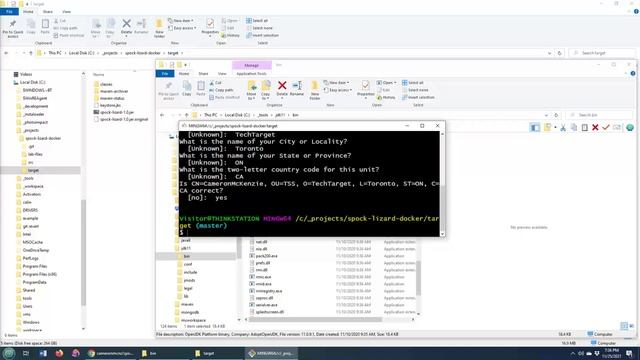Open View tab in target window
640x360 pixels.
click(66, 12)
